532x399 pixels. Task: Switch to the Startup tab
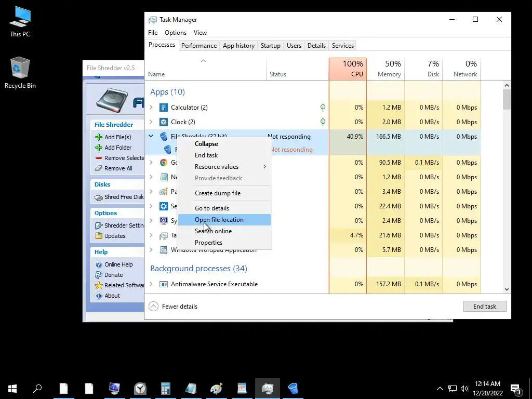coord(270,46)
